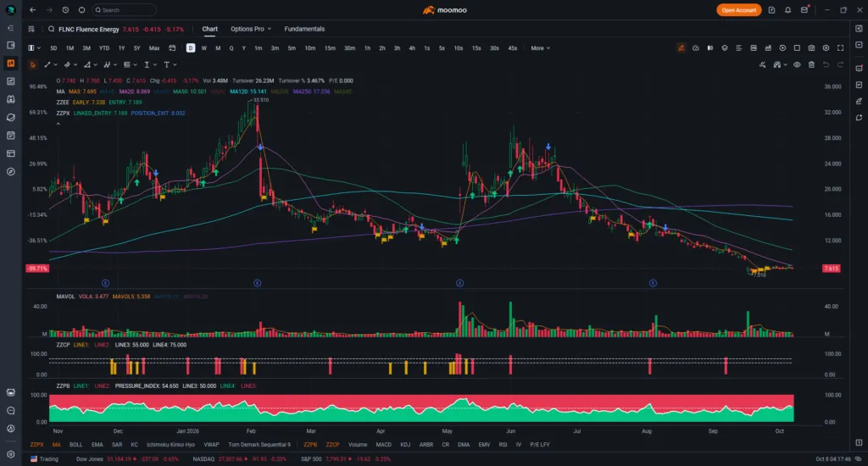Screen dimensions: 868x466
Task: Collapse the indicator legend caret
Action: pyautogui.click(x=58, y=124)
